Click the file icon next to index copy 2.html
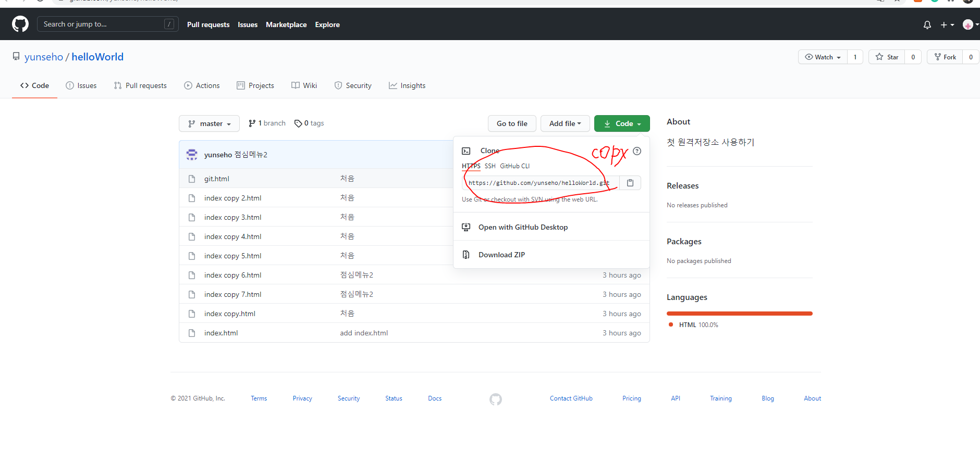The width and height of the screenshot is (980, 463). pos(192,198)
